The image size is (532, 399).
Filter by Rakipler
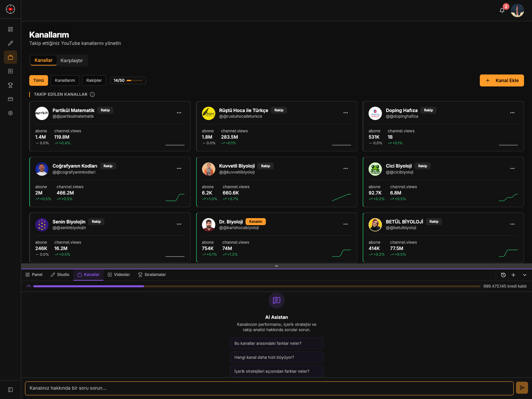pyautogui.click(x=94, y=80)
